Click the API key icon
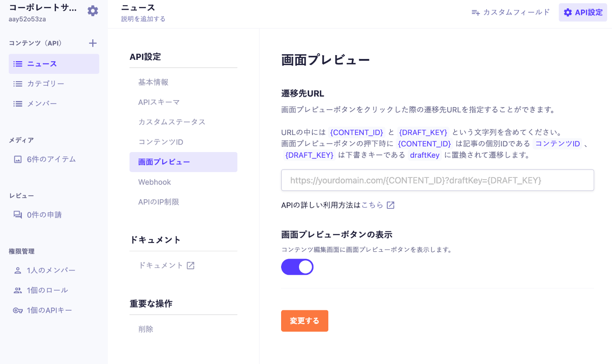The image size is (612, 364). (x=17, y=310)
